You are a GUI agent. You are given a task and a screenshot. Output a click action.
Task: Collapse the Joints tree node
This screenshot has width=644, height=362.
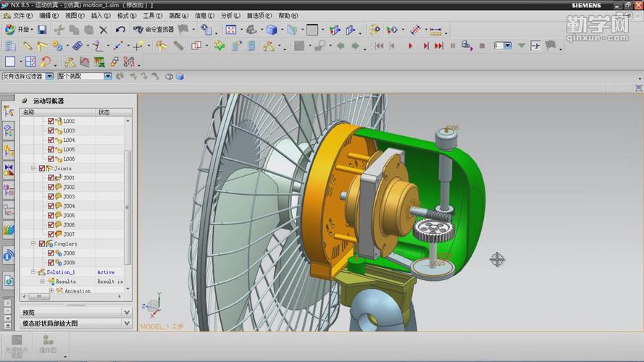coord(33,168)
